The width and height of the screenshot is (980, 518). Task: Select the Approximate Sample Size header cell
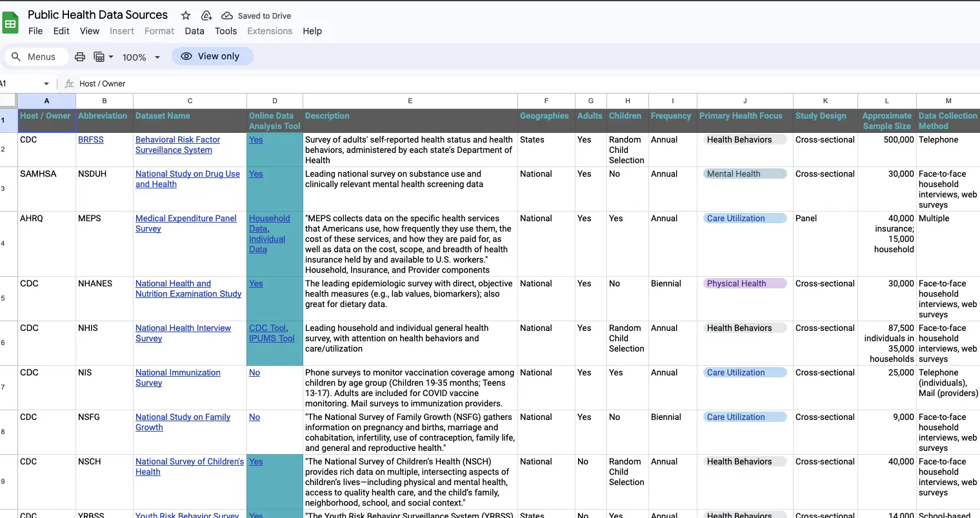[x=887, y=121]
